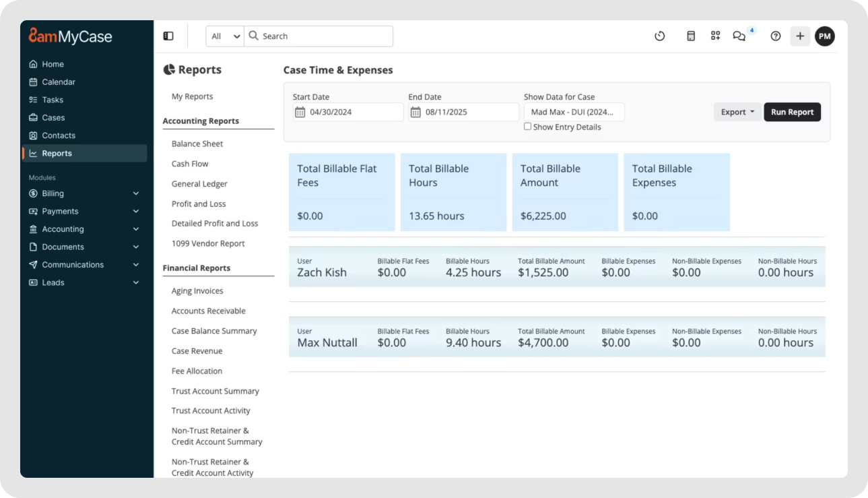The image size is (868, 498).
Task: Open the Export dropdown
Action: 737,112
